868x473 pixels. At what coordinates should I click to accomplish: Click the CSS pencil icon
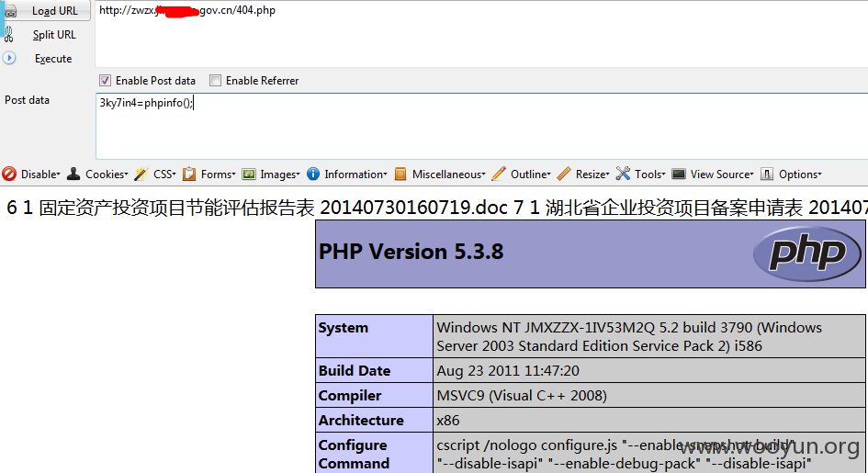pyautogui.click(x=141, y=174)
